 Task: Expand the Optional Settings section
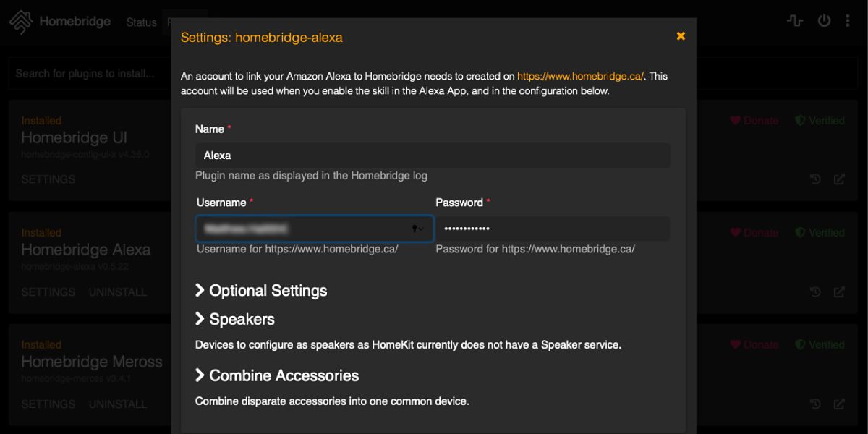[261, 291]
